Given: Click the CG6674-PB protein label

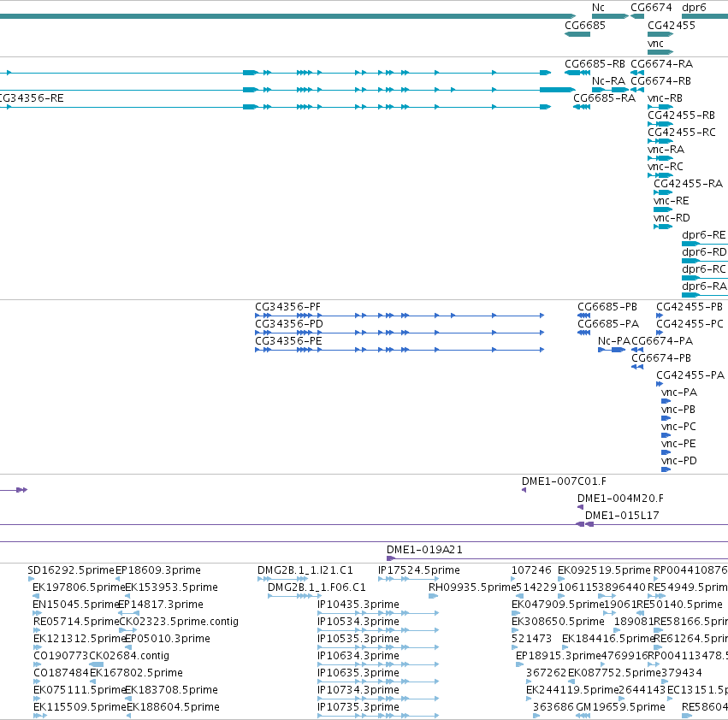Looking at the screenshot, I should tap(660, 358).
